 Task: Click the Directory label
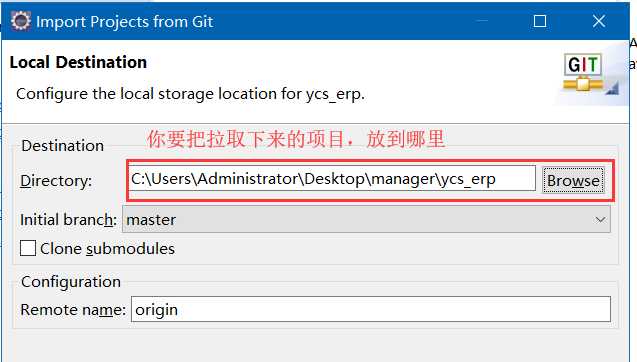pyautogui.click(x=56, y=180)
